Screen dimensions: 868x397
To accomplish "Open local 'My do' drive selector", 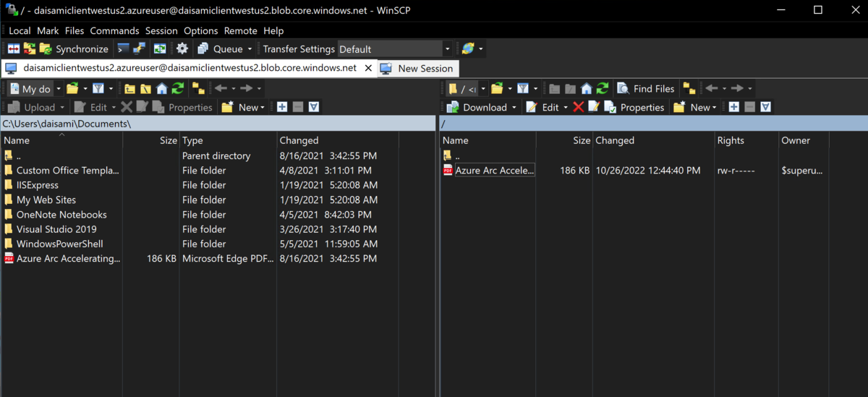I will tap(34, 88).
